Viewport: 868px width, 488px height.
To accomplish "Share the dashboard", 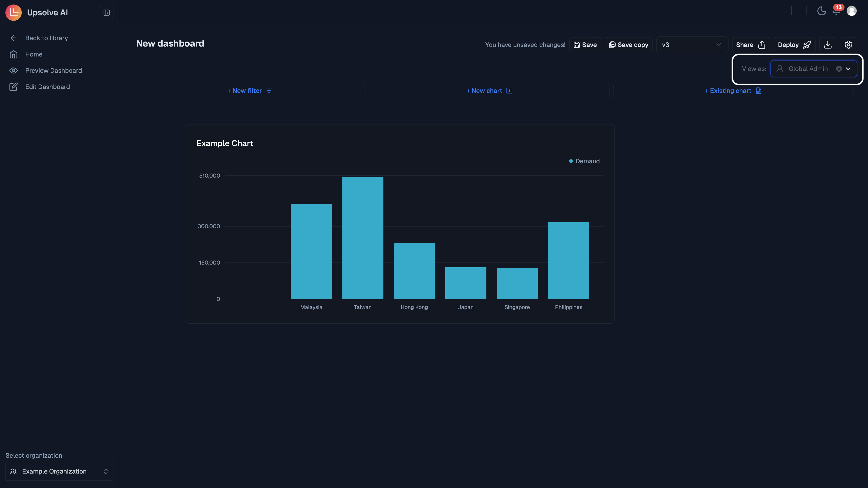I will click(x=750, y=45).
